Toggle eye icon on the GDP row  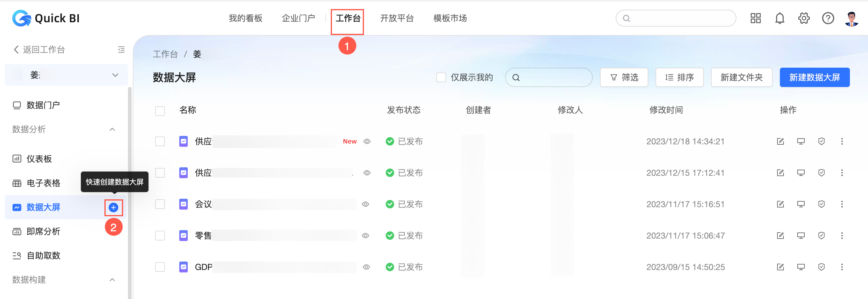pyautogui.click(x=366, y=267)
